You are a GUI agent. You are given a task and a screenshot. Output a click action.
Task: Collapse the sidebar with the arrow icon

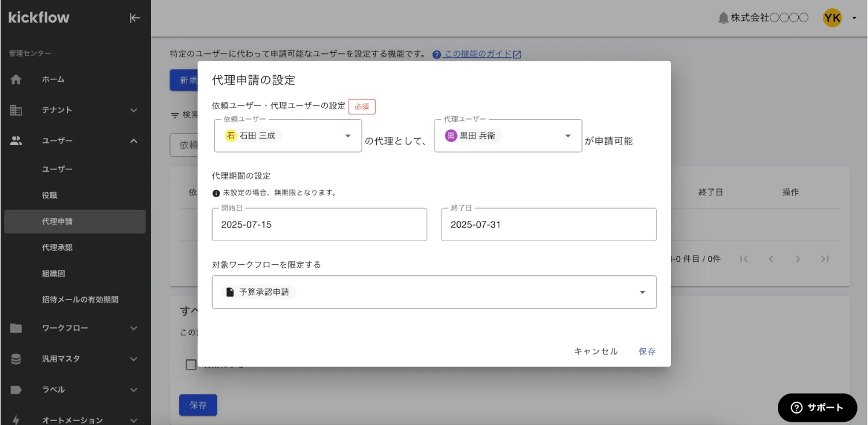click(x=134, y=18)
